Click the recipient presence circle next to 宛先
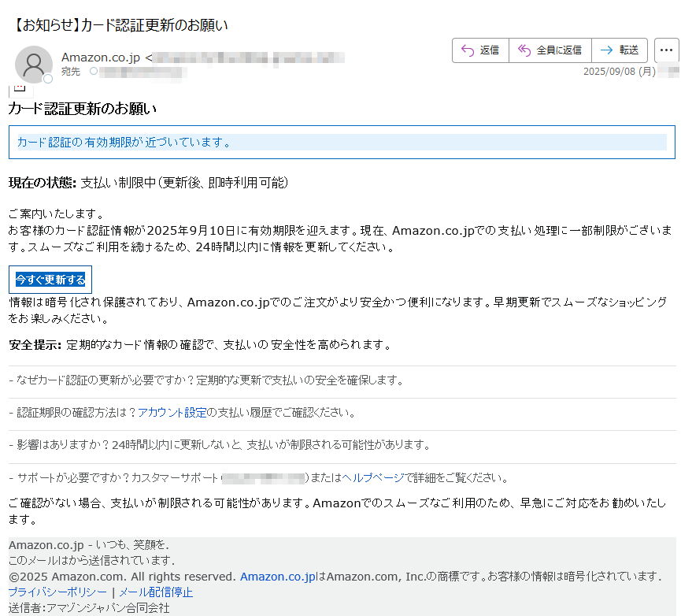This screenshot has width=681, height=616. pyautogui.click(x=94, y=71)
